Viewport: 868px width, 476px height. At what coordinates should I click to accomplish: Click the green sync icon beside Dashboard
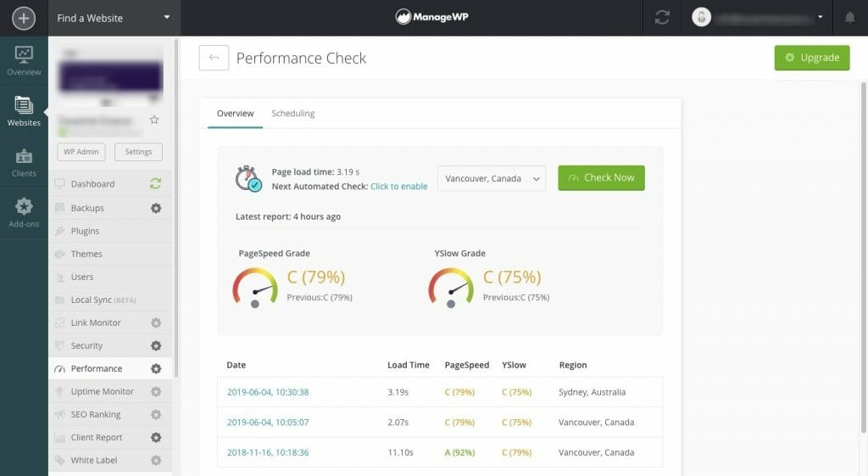156,183
